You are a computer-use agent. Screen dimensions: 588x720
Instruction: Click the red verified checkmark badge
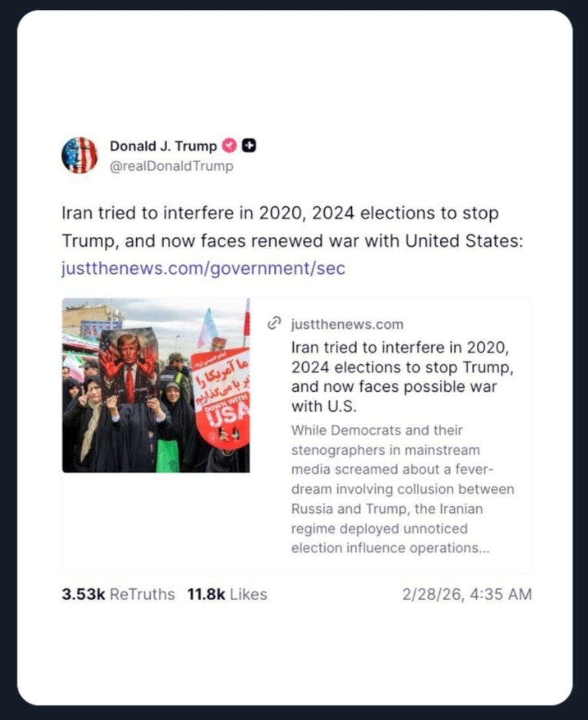229,146
